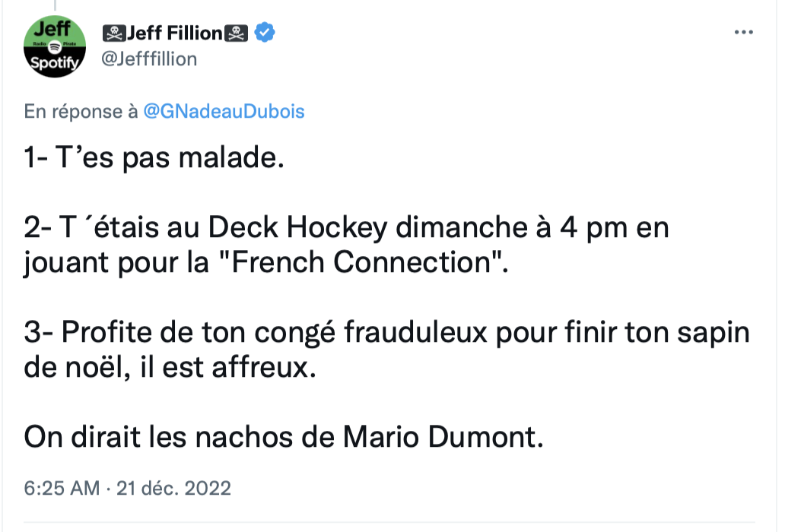Click the green Jeff wordmark in the avatar

(52, 29)
